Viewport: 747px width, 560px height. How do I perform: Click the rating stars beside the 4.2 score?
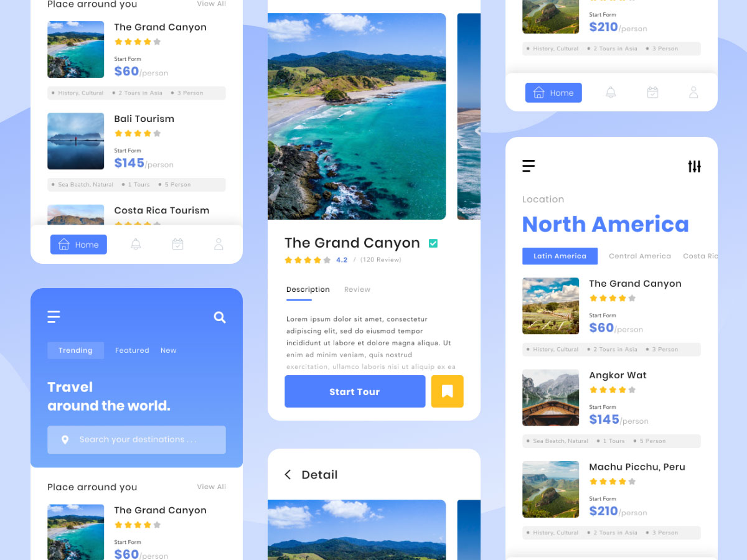click(308, 260)
